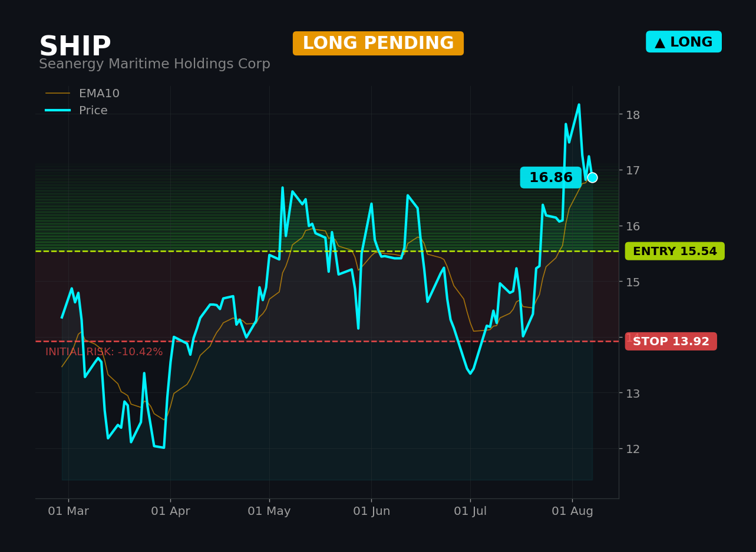Click the current price marker dot
The image size is (756, 552).
coord(592,177)
